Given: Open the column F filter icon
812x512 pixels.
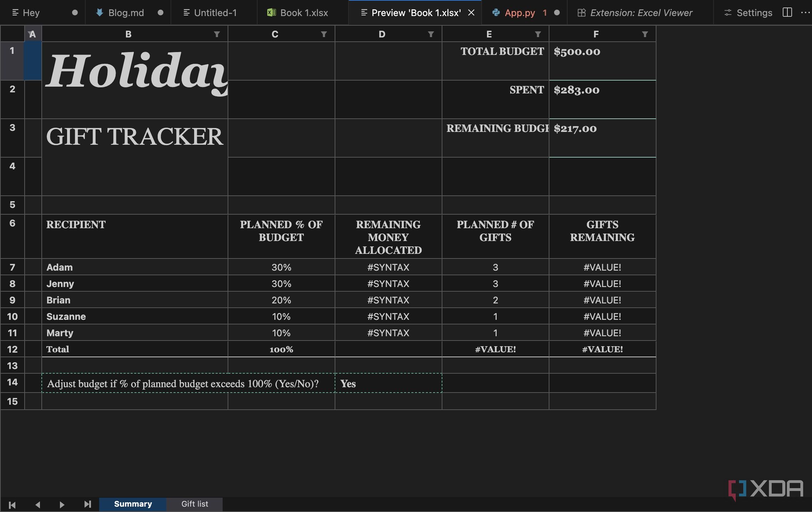Looking at the screenshot, I should (645, 34).
